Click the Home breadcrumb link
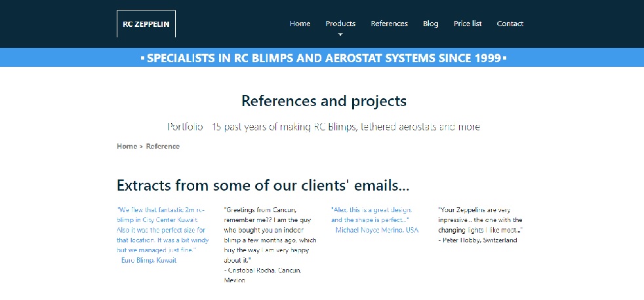 [x=127, y=146]
